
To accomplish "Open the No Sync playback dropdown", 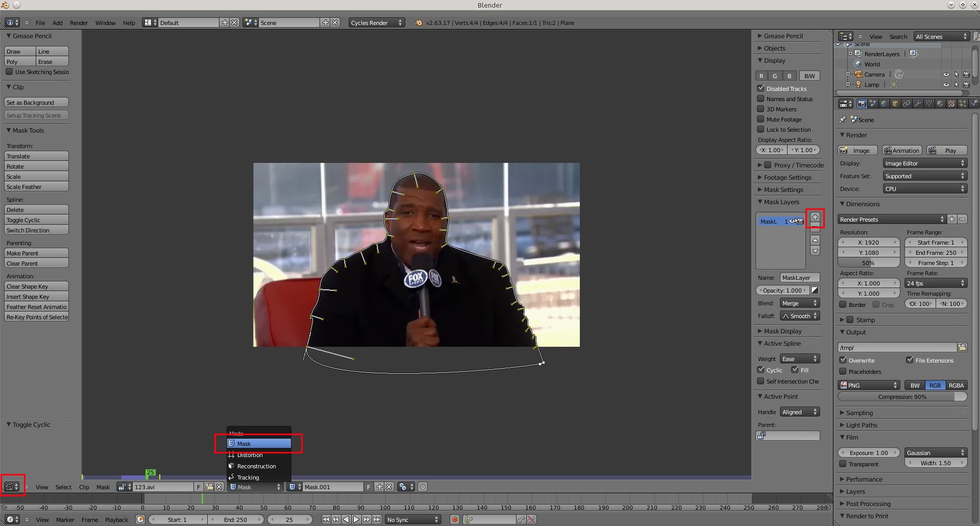I will click(x=413, y=519).
